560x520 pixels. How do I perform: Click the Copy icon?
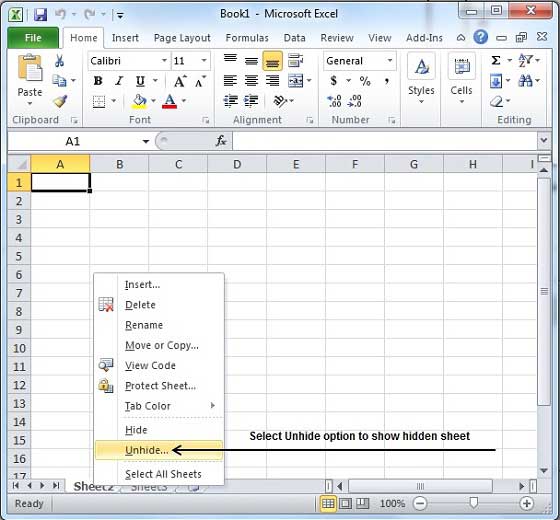(59, 81)
